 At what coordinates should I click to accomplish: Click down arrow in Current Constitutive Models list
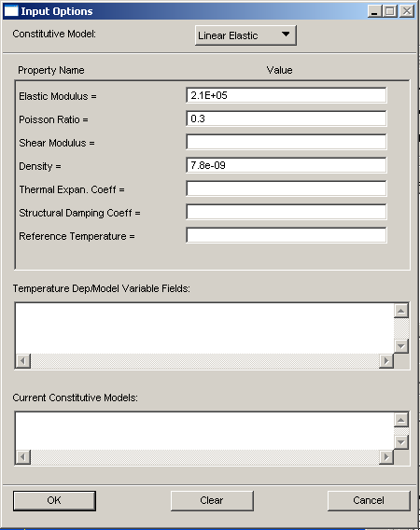pos(401,442)
